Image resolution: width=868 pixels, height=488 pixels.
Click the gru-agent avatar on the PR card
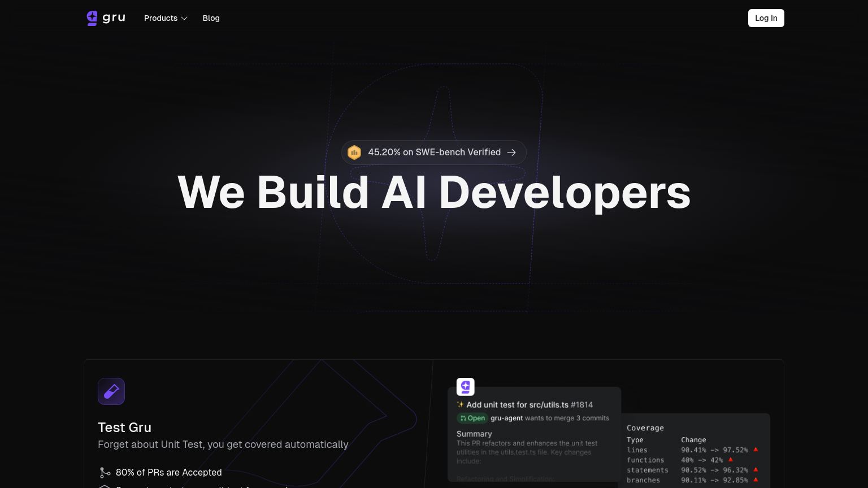[x=466, y=387]
